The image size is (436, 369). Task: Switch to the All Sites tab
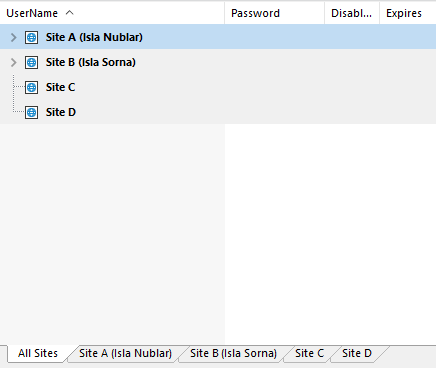pyautogui.click(x=38, y=353)
